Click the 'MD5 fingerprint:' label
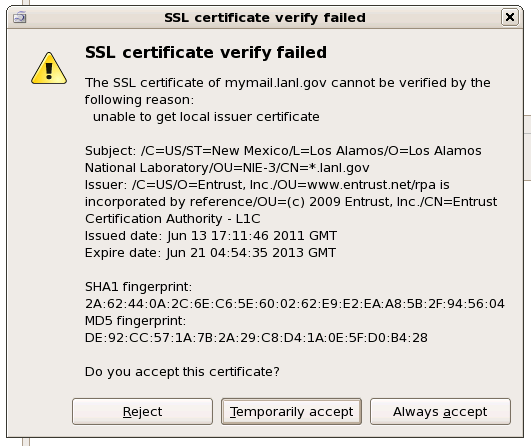 pos(135,321)
